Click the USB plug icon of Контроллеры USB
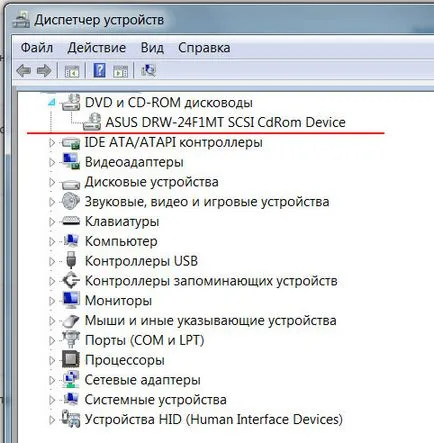Viewport: 434px width, 443px height. point(71,260)
